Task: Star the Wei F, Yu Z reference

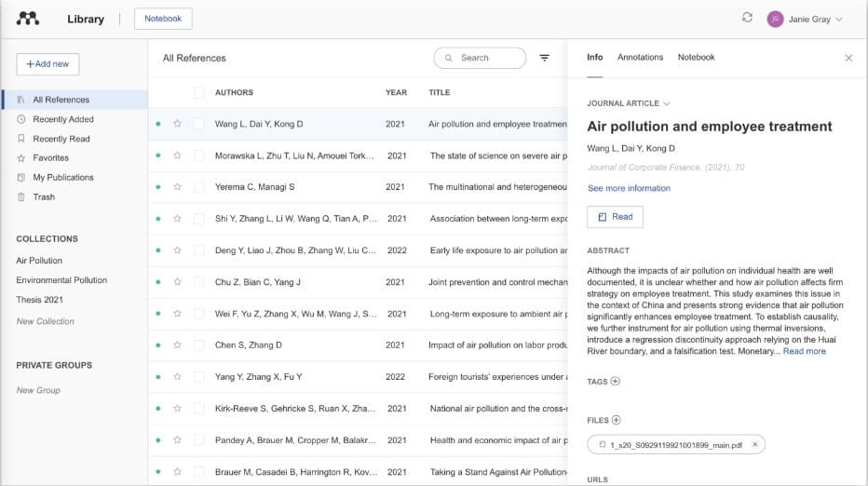Action: (177, 314)
